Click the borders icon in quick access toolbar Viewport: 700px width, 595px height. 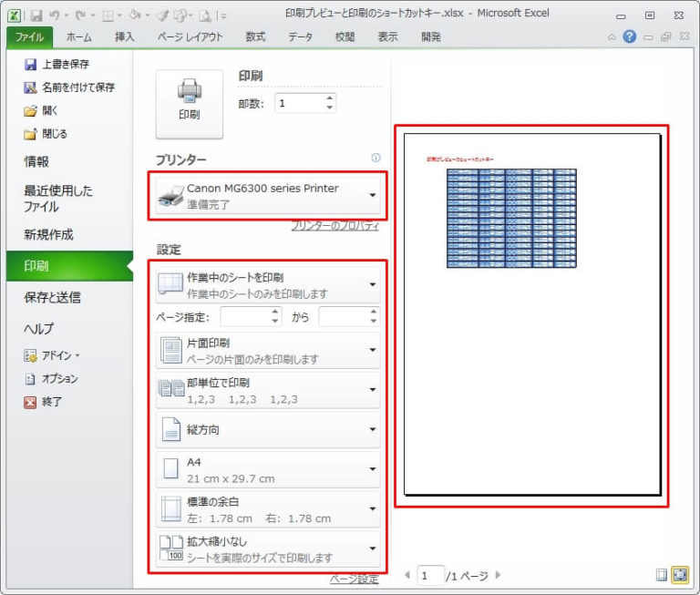tap(108, 16)
